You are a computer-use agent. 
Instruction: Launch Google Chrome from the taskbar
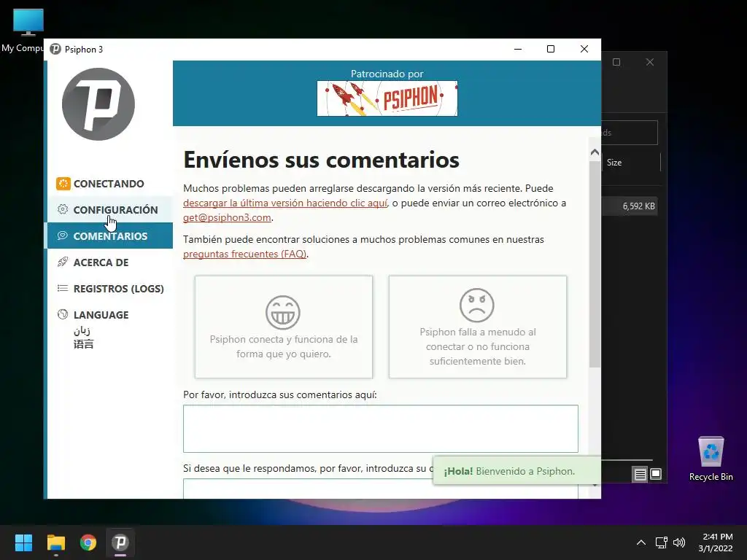[88, 542]
